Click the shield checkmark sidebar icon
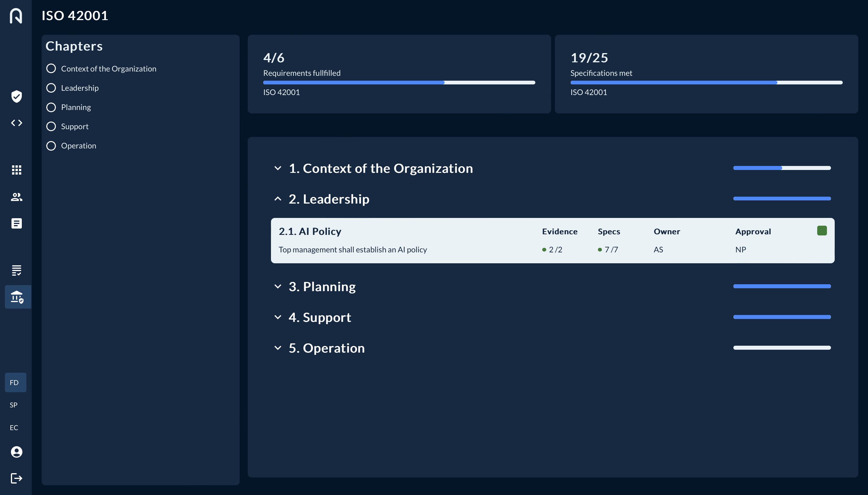Image resolution: width=868 pixels, height=495 pixels. pyautogui.click(x=16, y=96)
